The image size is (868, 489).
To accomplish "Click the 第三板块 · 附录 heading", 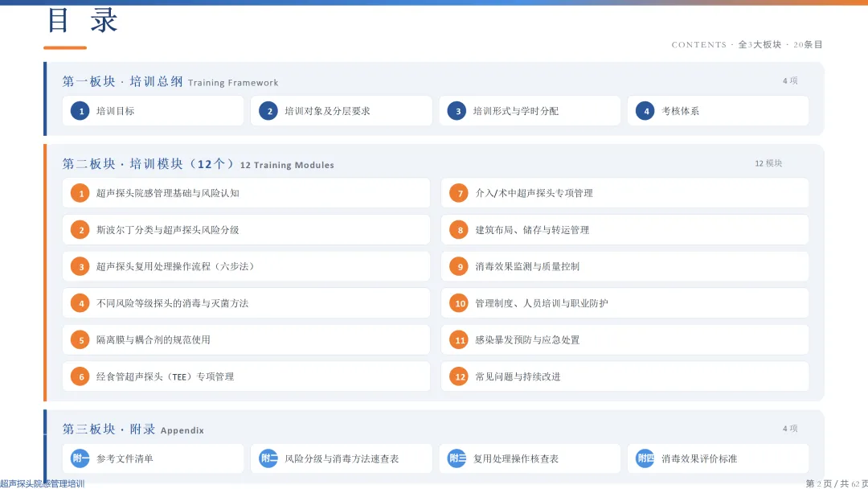I will 108,429.
